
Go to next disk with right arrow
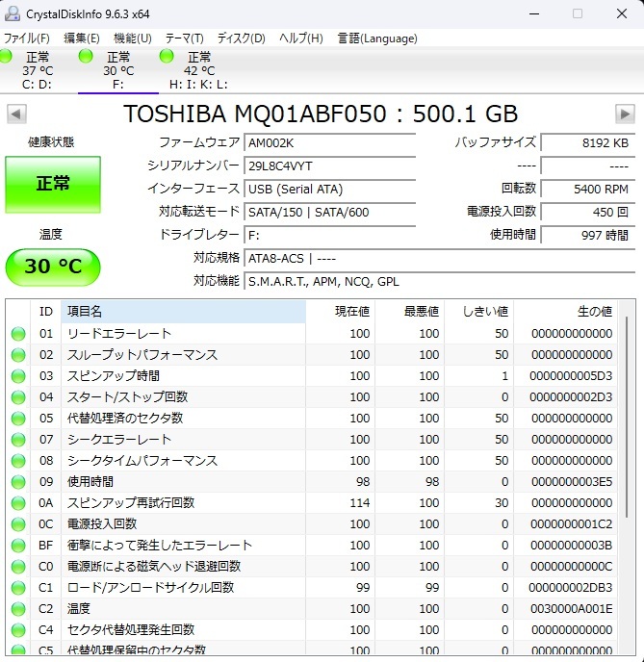(x=625, y=114)
